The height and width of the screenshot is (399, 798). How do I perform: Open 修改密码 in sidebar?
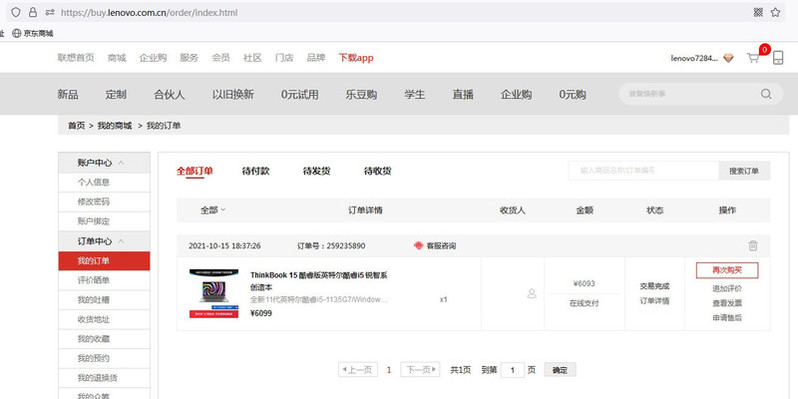(x=93, y=202)
